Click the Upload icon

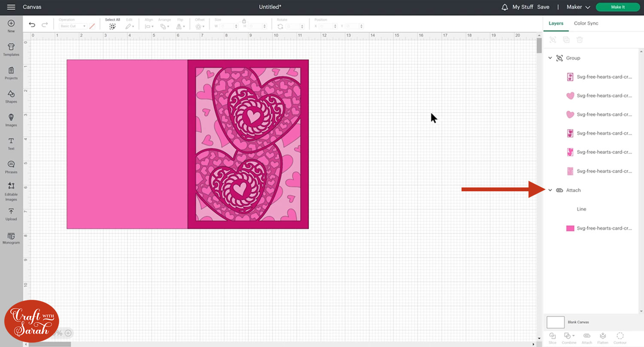11,213
